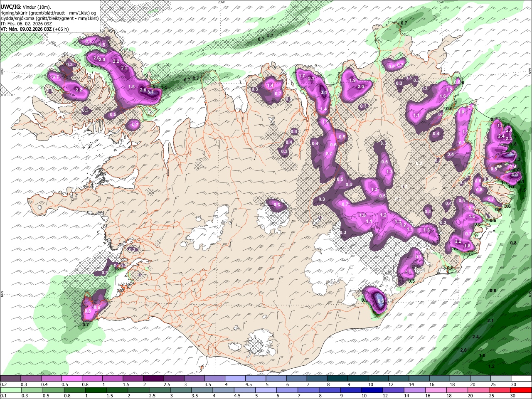Click the dark purple 2–2.5 swatch, top legend row

[x=153, y=378]
